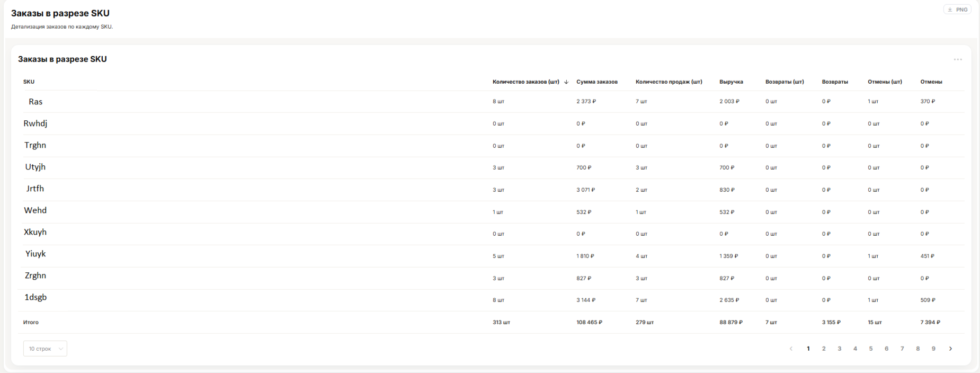
Task: Click order sum 1 810 ₽ for Yiuyk
Action: tap(585, 256)
